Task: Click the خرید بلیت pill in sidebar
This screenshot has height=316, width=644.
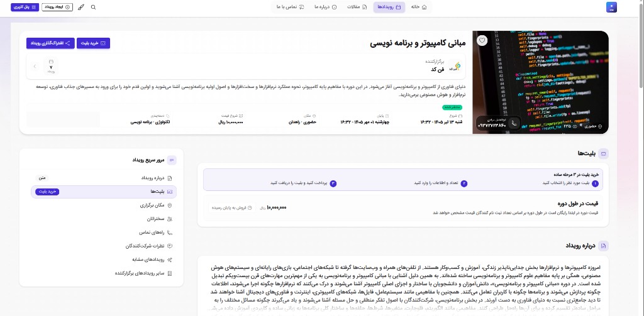Action: tap(47, 192)
